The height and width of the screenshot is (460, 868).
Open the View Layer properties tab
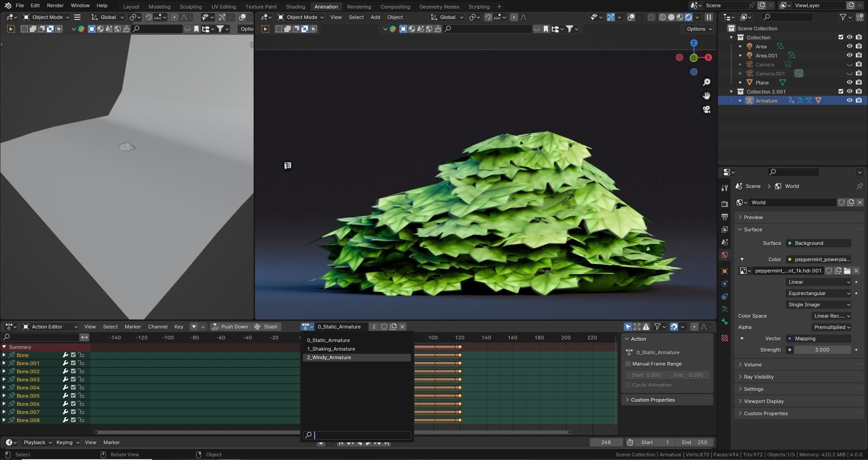click(725, 230)
